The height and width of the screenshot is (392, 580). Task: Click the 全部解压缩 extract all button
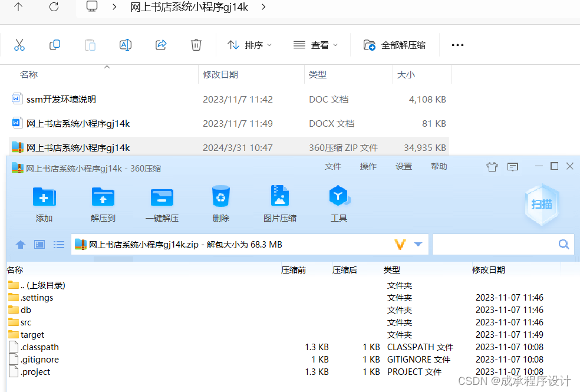pyautogui.click(x=394, y=45)
